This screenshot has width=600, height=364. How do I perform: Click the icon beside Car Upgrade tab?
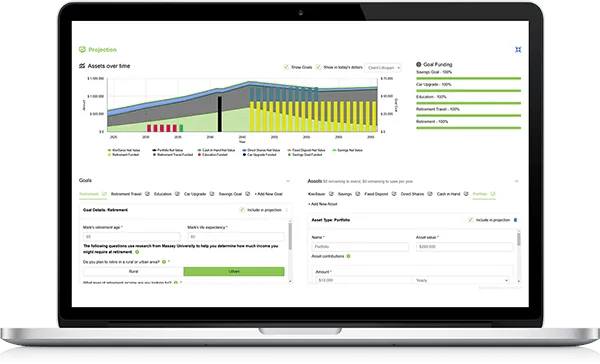[212, 194]
